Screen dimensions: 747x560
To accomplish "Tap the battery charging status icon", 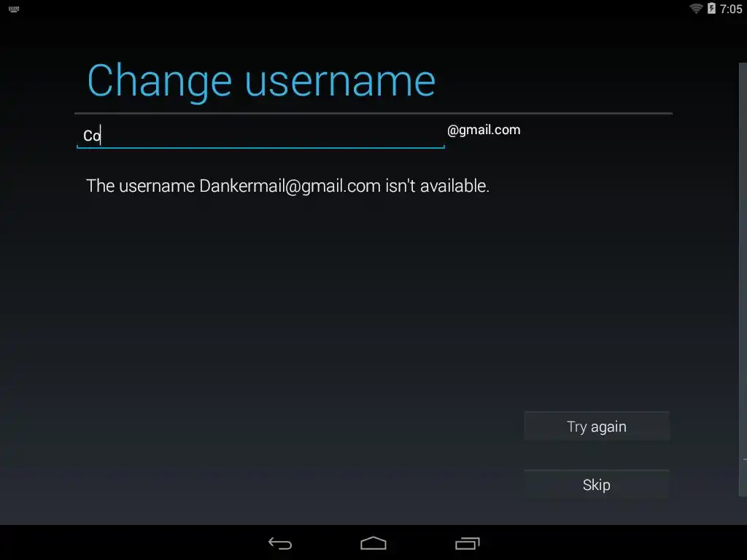I will [x=711, y=9].
